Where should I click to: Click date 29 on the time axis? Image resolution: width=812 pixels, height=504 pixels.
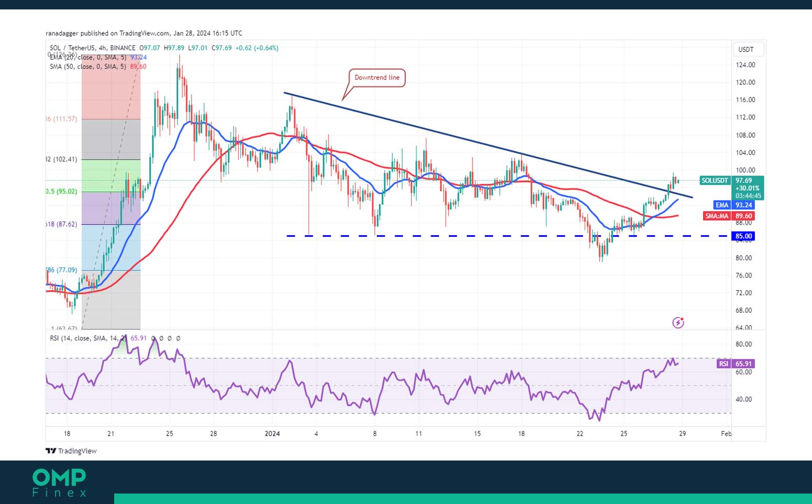pyautogui.click(x=682, y=433)
